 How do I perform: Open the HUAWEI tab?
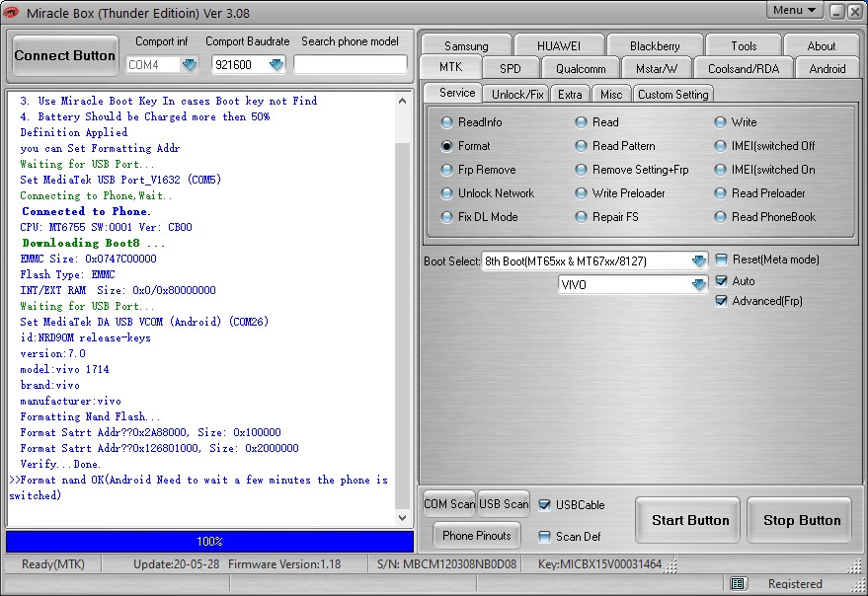559,45
